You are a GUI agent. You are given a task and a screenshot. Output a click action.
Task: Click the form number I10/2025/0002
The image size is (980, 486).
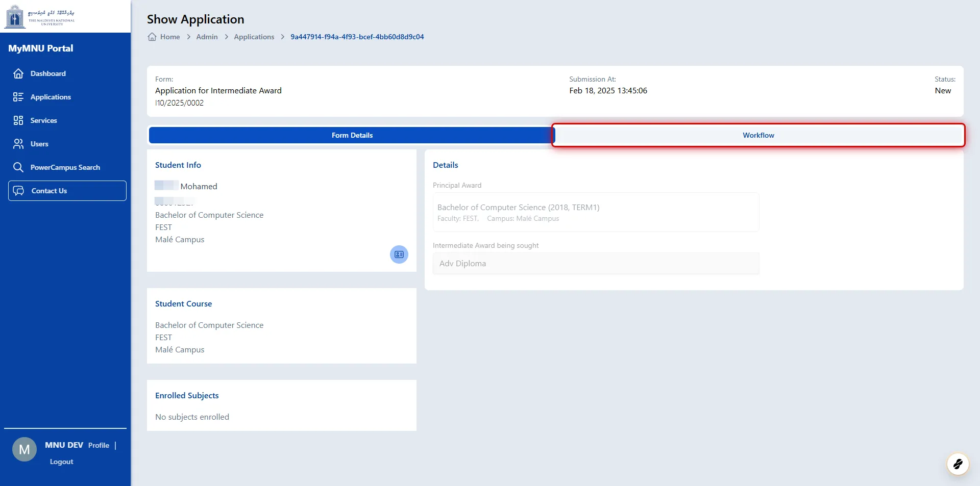point(179,103)
